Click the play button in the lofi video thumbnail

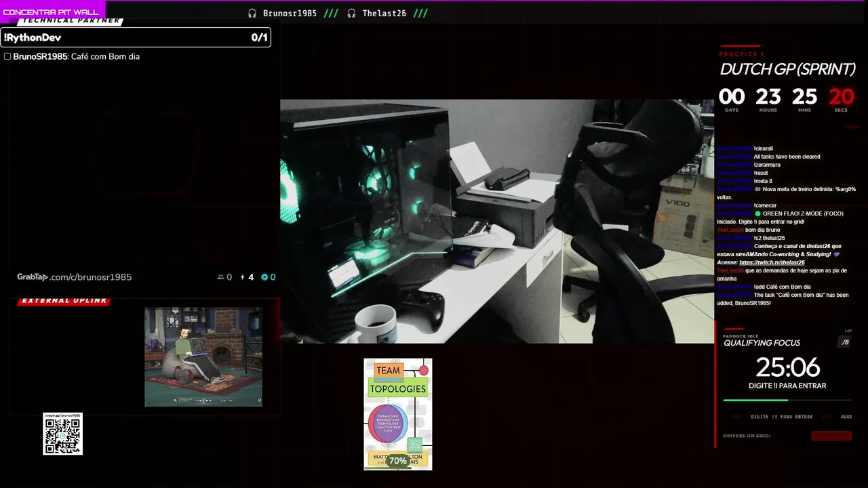pyautogui.click(x=202, y=400)
